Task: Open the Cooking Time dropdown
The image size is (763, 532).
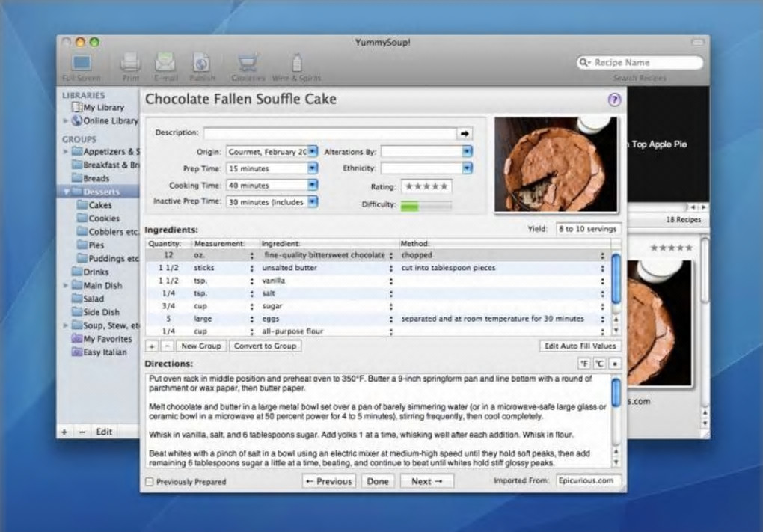Action: pyautogui.click(x=313, y=185)
